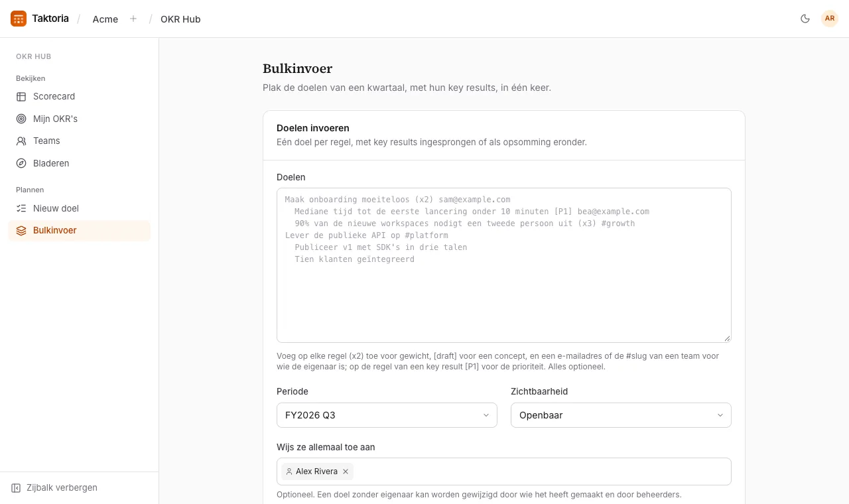
Task: Click the Zijbalk verbergen panel icon
Action: tap(16, 488)
